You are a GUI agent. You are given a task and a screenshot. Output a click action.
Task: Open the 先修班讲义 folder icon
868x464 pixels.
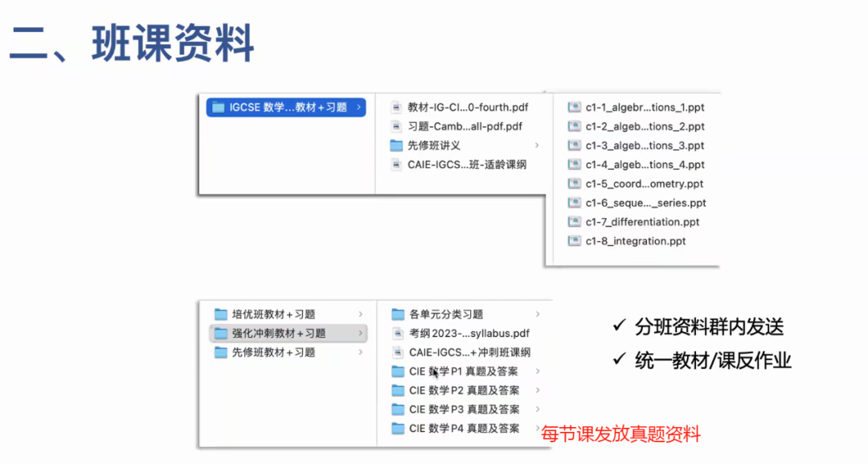(x=395, y=146)
